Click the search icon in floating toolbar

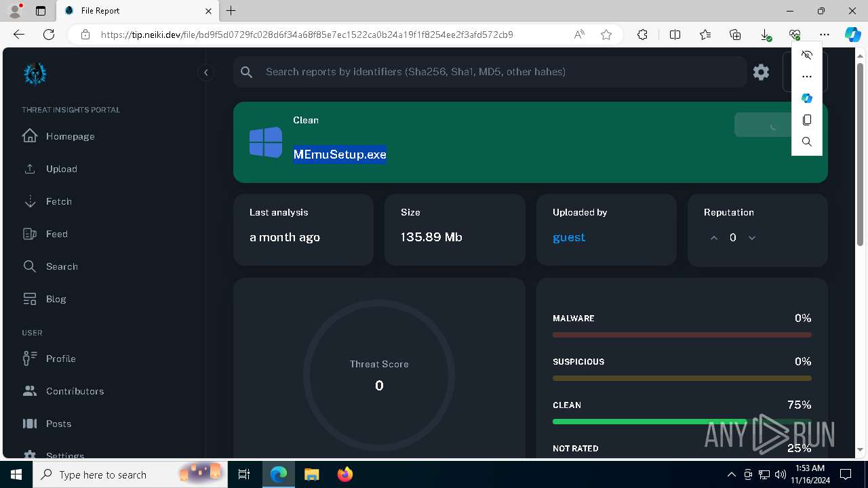807,142
